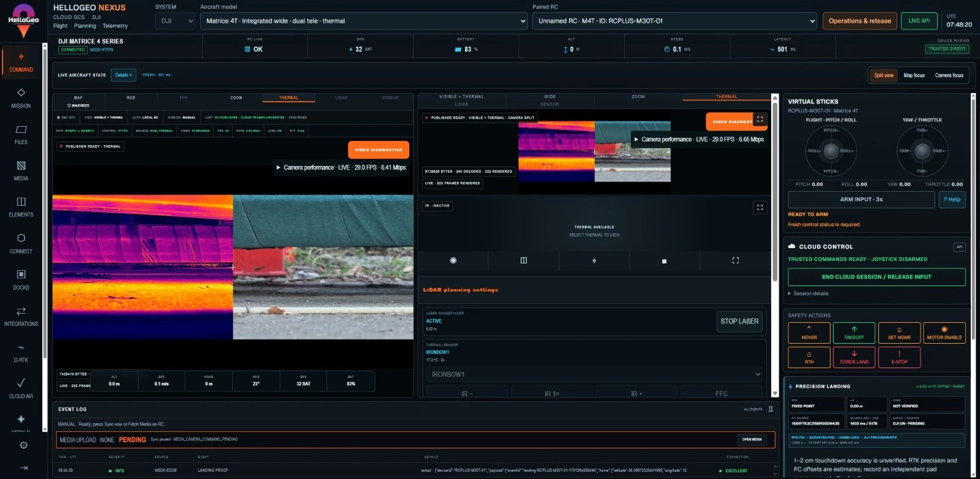The image size is (980, 479).
Task: Expand left Camera performance 6.41 Mbps details
Action: click(341, 167)
